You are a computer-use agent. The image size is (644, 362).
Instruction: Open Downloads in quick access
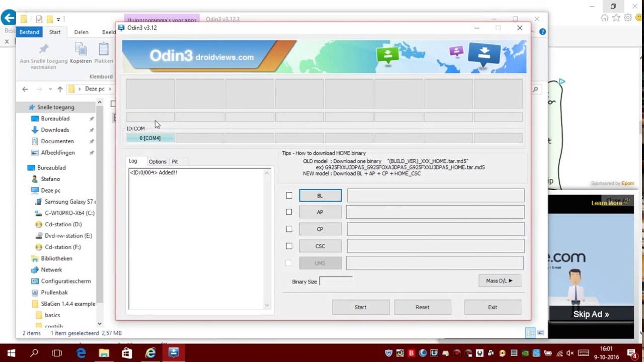[x=55, y=130]
